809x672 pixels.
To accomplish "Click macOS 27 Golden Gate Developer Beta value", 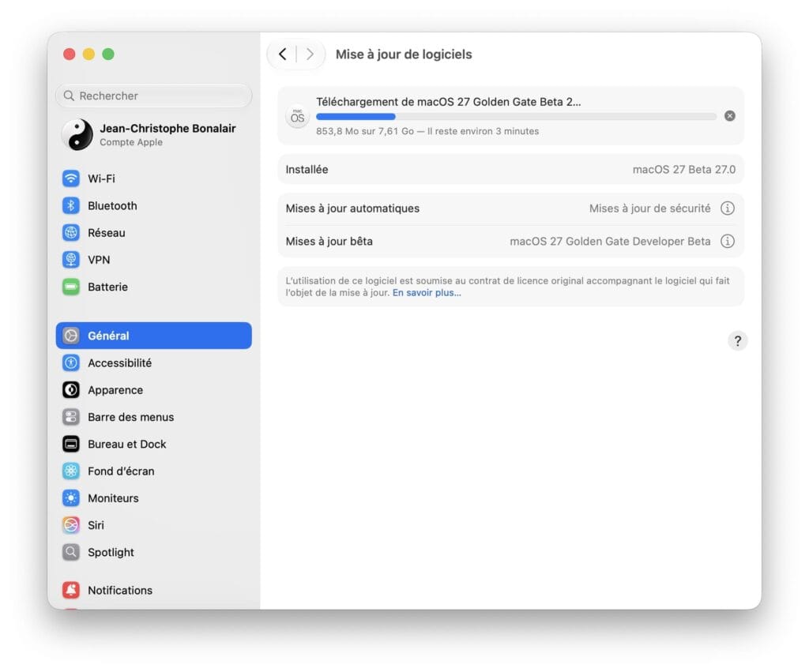I will (x=611, y=242).
